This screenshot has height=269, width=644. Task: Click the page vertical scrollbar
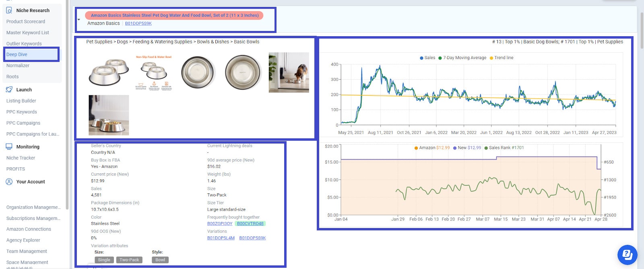(642, 31)
